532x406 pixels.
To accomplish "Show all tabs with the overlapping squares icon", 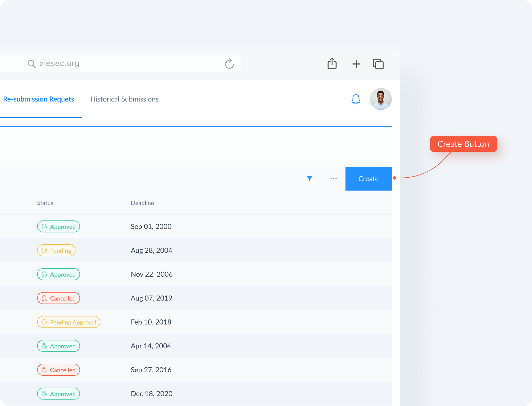I will coord(378,64).
